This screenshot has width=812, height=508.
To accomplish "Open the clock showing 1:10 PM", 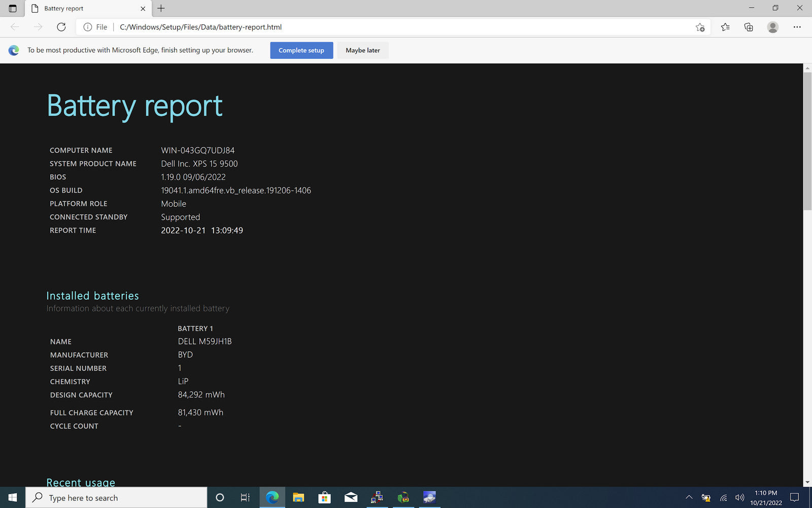I will pos(766,498).
